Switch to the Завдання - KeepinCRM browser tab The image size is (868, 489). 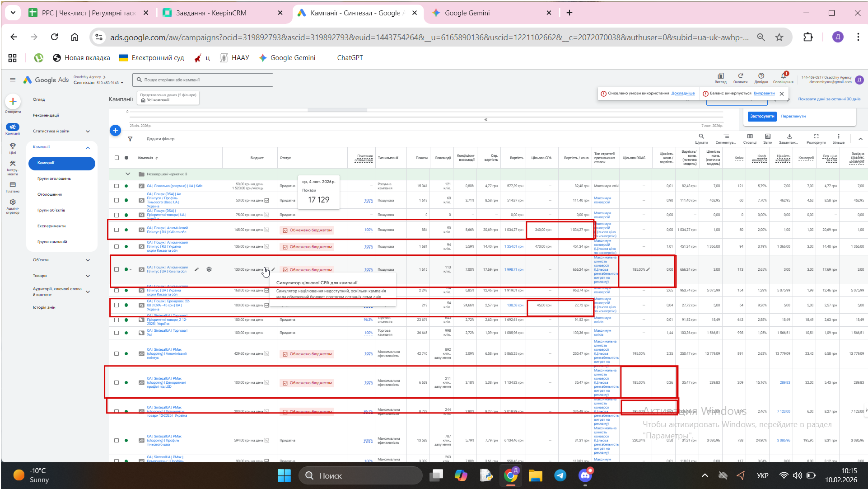(x=211, y=13)
